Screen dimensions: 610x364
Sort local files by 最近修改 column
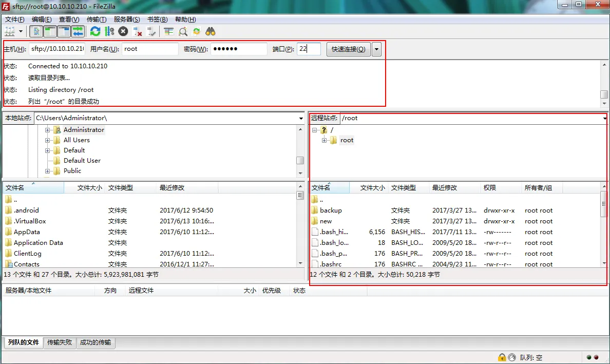187,188
